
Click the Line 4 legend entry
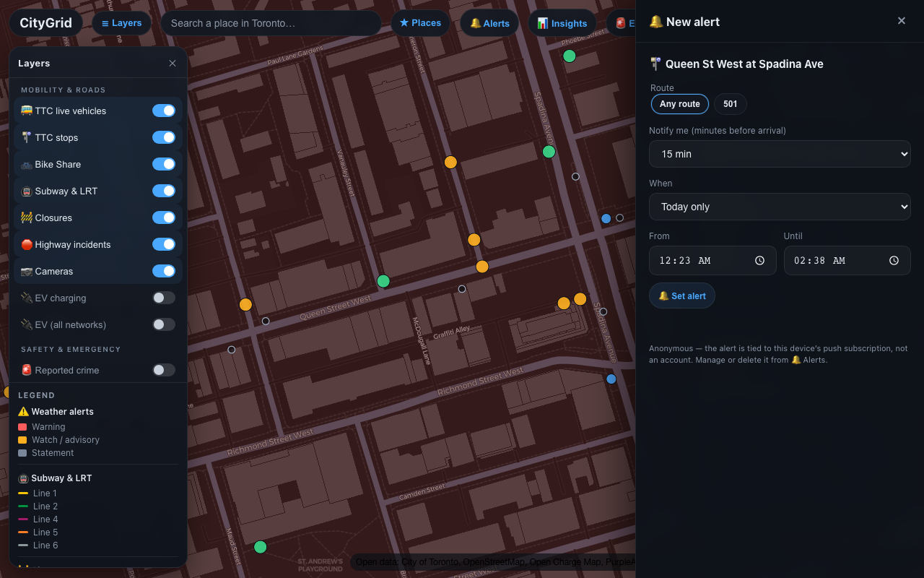tap(38, 519)
